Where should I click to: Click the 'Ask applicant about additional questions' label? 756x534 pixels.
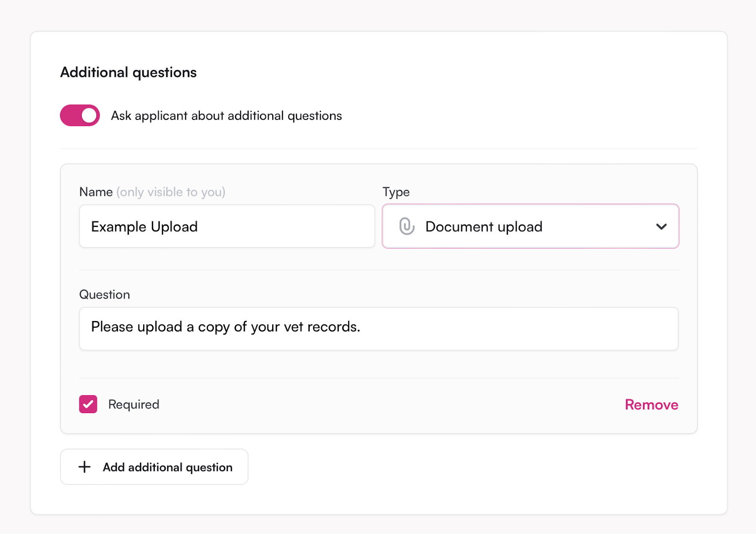(x=226, y=116)
